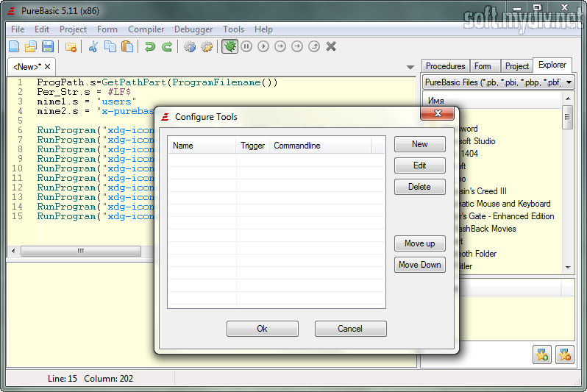Click the debugger Step Over icon
The height and width of the screenshot is (392, 587).
(x=297, y=46)
